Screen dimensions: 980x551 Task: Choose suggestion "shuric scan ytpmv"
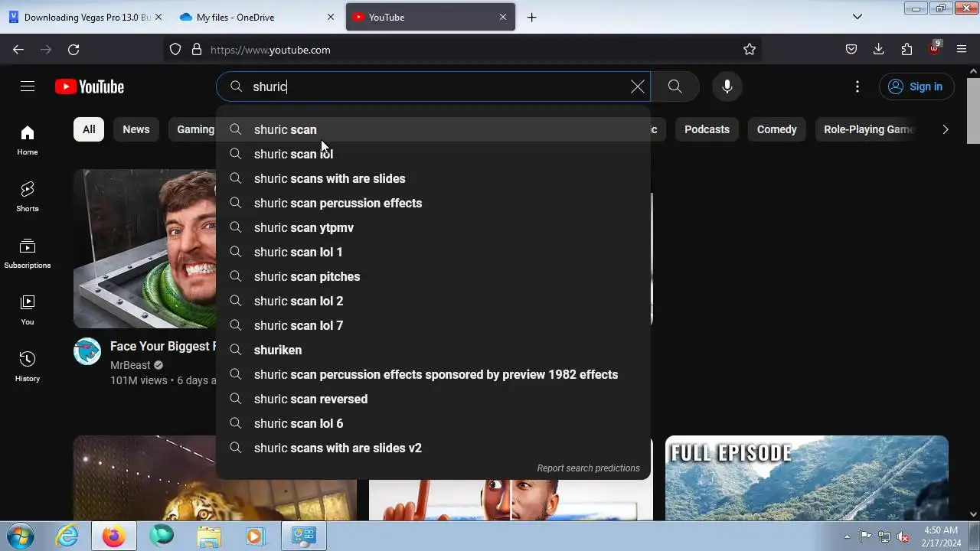tap(433, 227)
